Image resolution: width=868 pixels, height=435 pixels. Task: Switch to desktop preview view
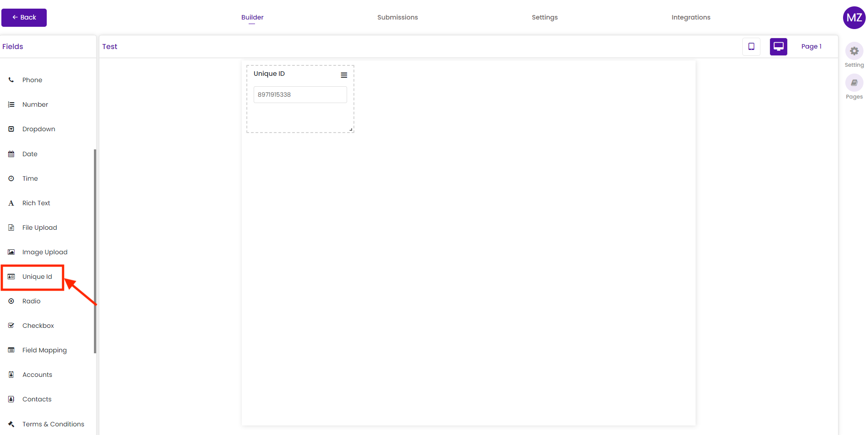779,46
